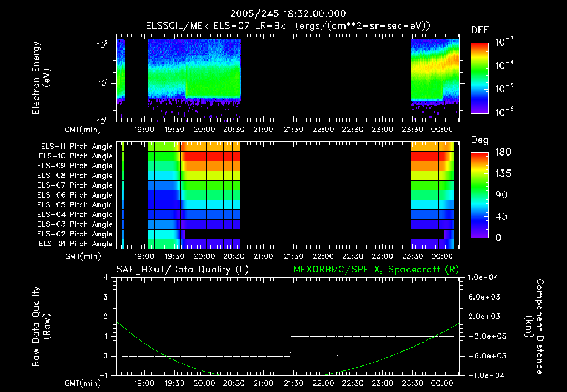The image size is (567, 392).
Task: Click the 10^-4 tick on DEF scale
Action: point(504,65)
